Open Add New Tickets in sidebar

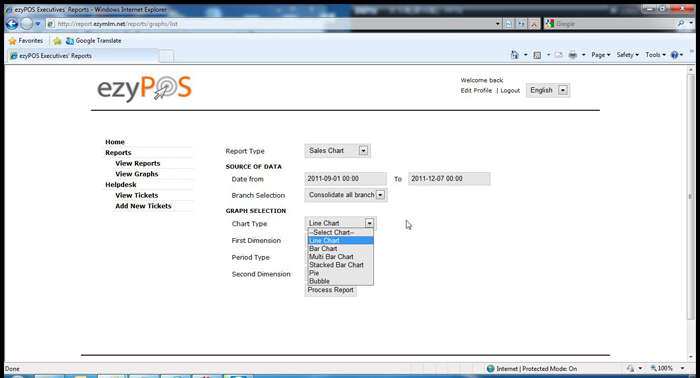pos(143,206)
